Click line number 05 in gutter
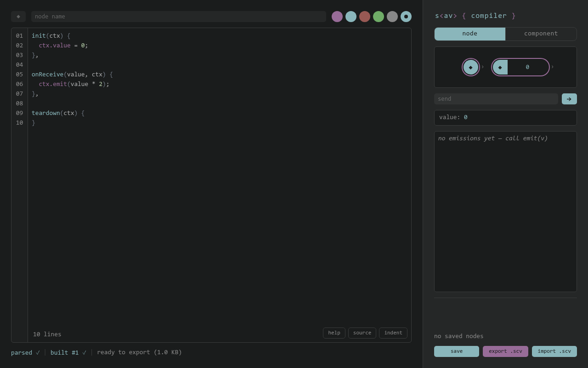 [19, 75]
